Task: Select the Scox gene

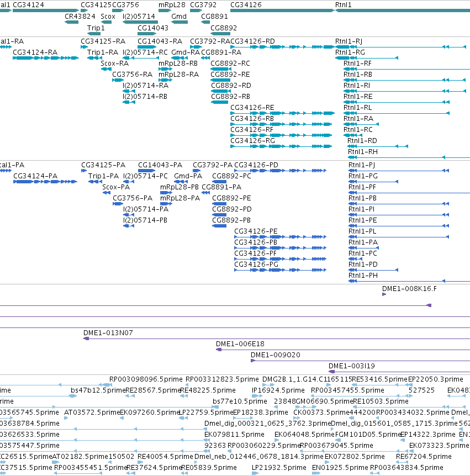Action: point(108,17)
